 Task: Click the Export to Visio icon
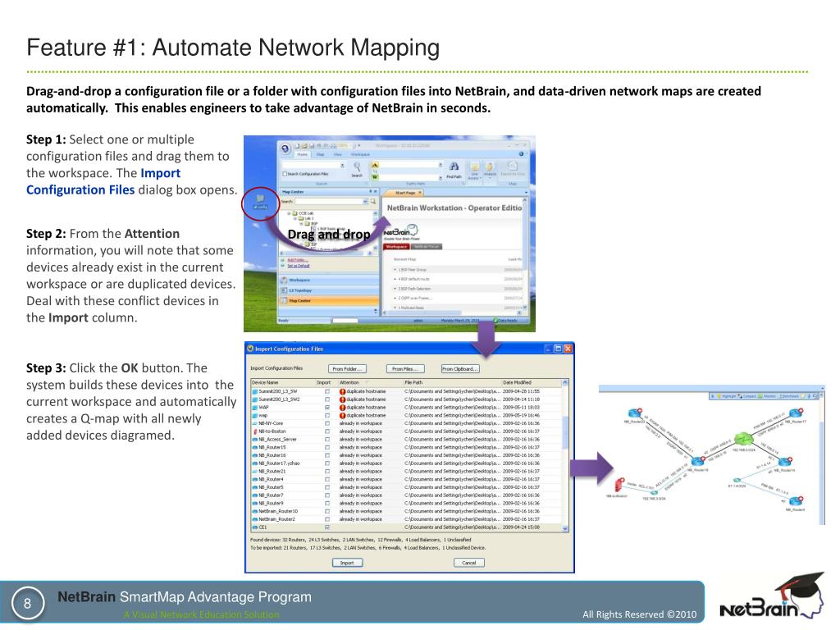(x=513, y=166)
